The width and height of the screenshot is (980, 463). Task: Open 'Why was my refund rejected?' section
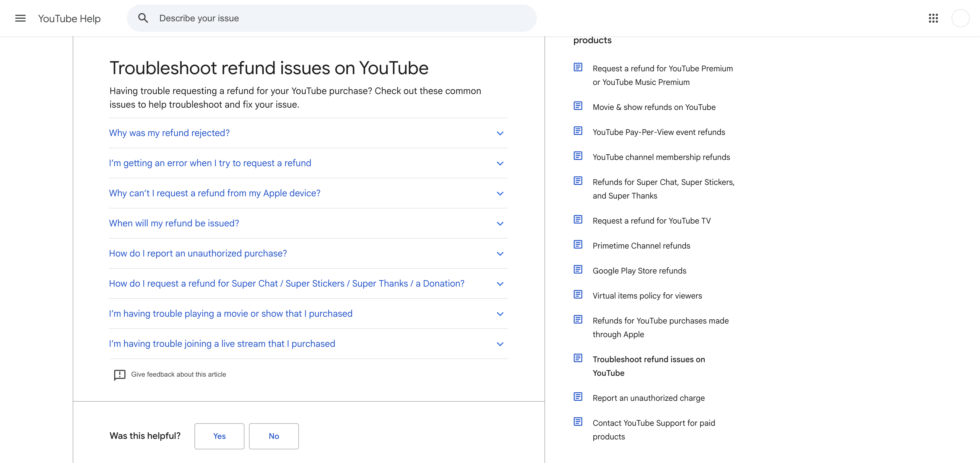point(308,133)
